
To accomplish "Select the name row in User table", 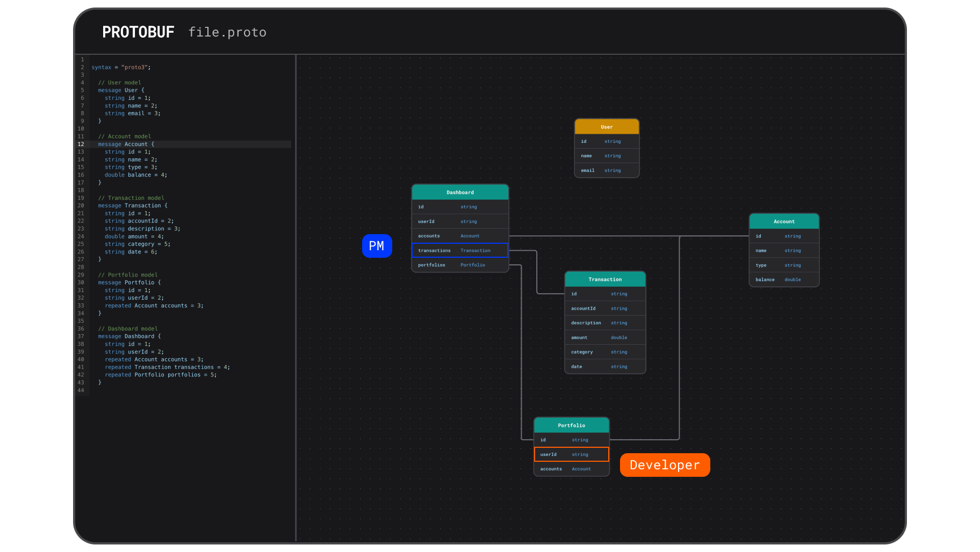I will pyautogui.click(x=607, y=156).
